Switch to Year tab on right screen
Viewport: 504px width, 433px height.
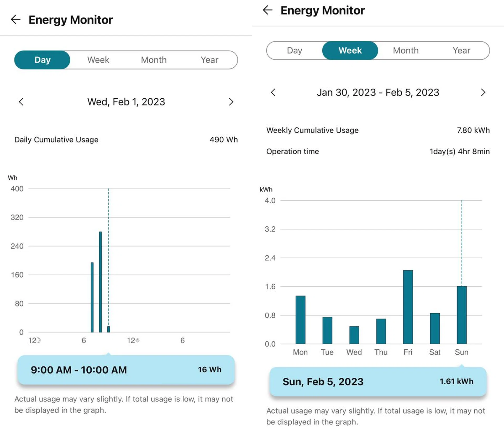pos(461,50)
